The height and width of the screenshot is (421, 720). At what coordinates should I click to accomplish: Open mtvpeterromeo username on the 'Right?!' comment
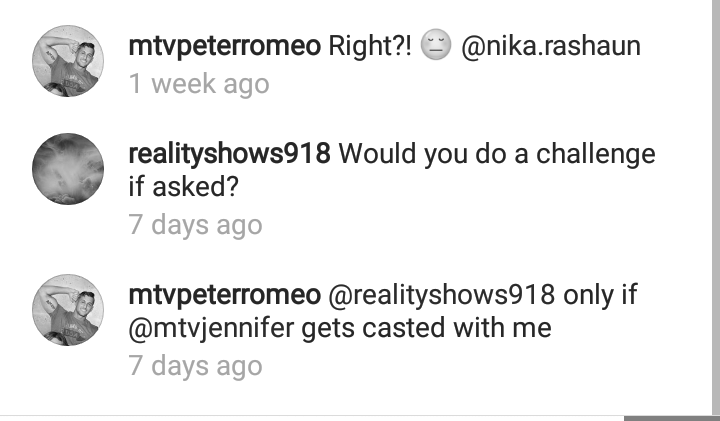[x=225, y=46]
